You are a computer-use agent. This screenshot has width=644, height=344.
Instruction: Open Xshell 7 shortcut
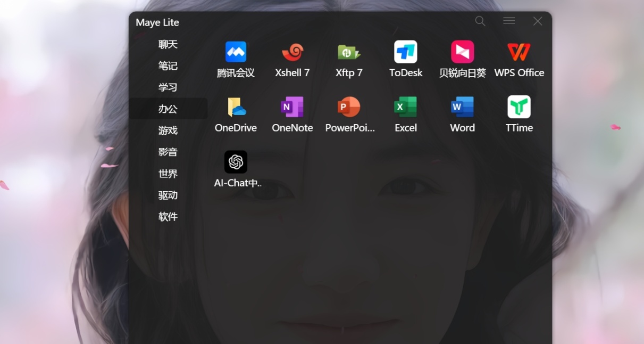(x=292, y=52)
